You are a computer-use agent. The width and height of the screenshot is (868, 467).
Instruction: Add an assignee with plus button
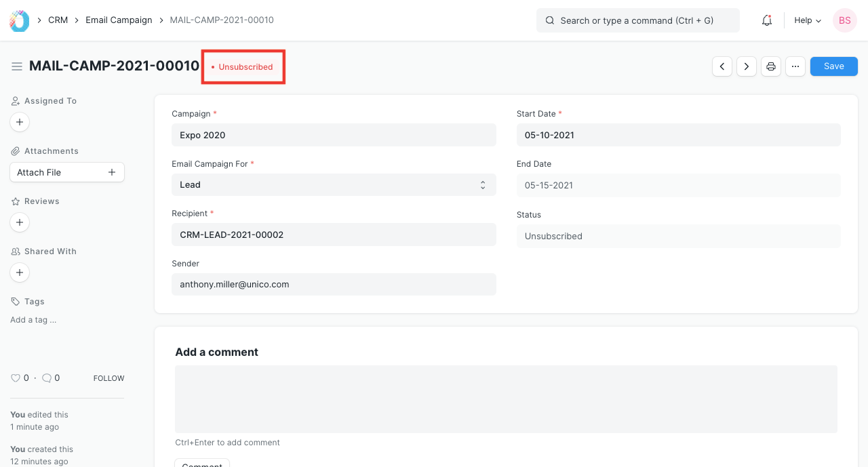tap(20, 123)
